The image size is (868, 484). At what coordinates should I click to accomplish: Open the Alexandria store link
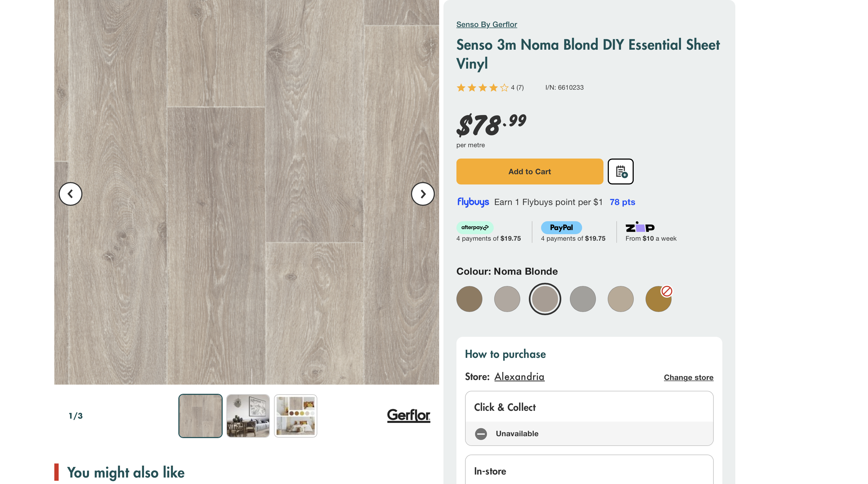point(519,377)
